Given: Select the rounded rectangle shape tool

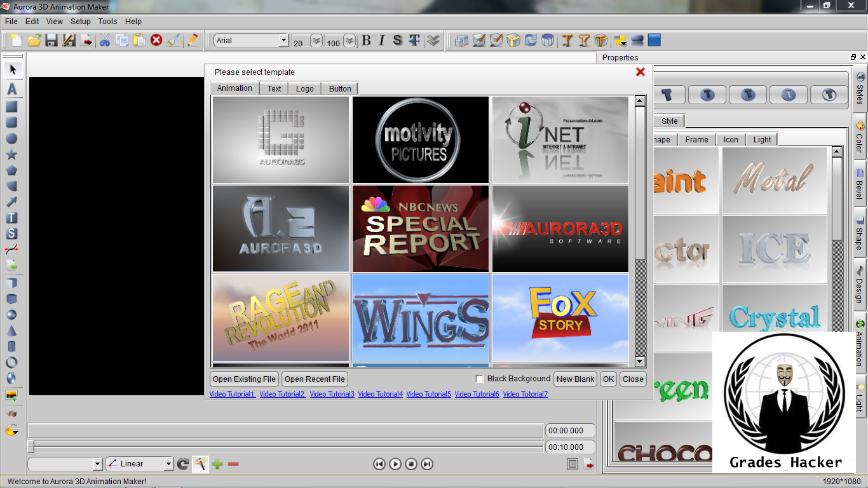Looking at the screenshot, I should click(11, 123).
